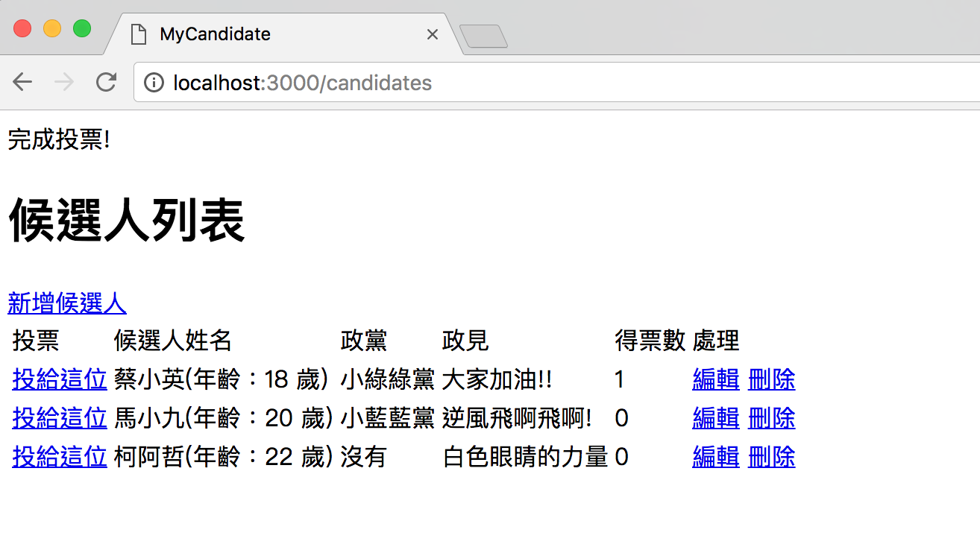The image size is (980, 556).
Task: Open the 新增候選人 link
Action: pos(67,303)
